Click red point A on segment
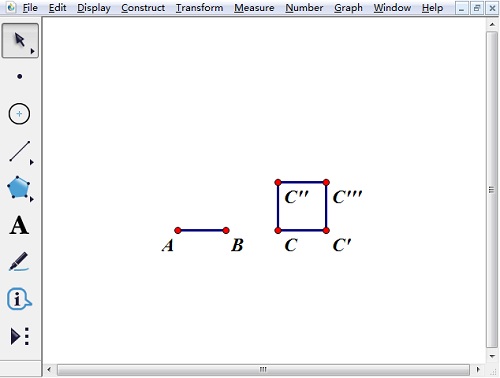This screenshot has width=500, height=378. tap(178, 230)
